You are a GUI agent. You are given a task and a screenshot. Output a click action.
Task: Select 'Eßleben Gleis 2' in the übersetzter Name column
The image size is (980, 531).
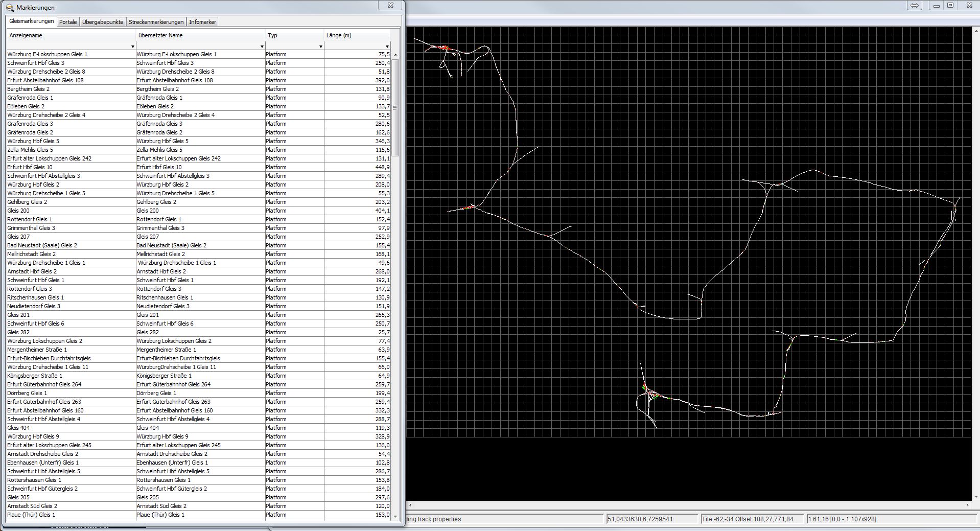pyautogui.click(x=155, y=106)
